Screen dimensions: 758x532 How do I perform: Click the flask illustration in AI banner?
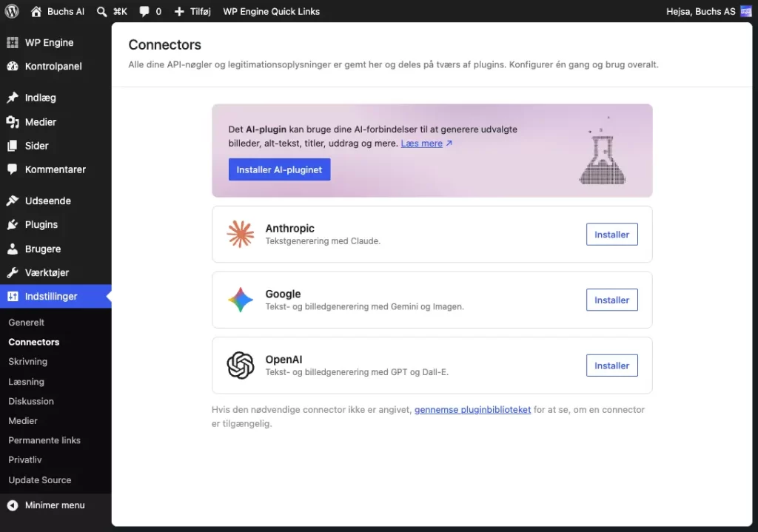602,152
